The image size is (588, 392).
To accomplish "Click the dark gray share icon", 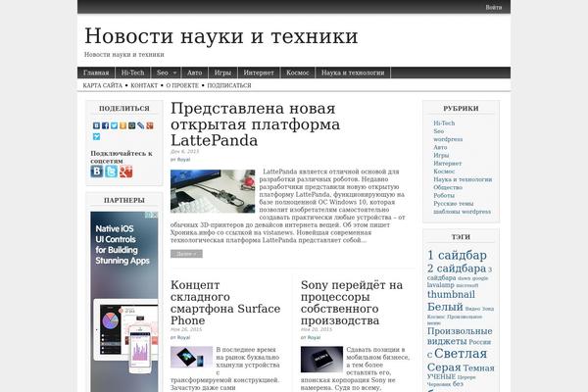I will [x=131, y=125].
